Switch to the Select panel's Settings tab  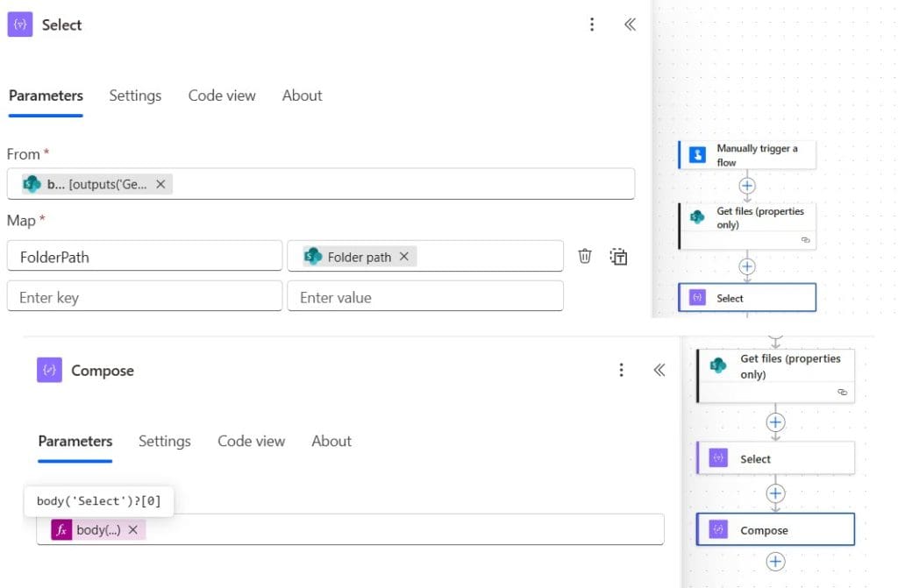[135, 96]
